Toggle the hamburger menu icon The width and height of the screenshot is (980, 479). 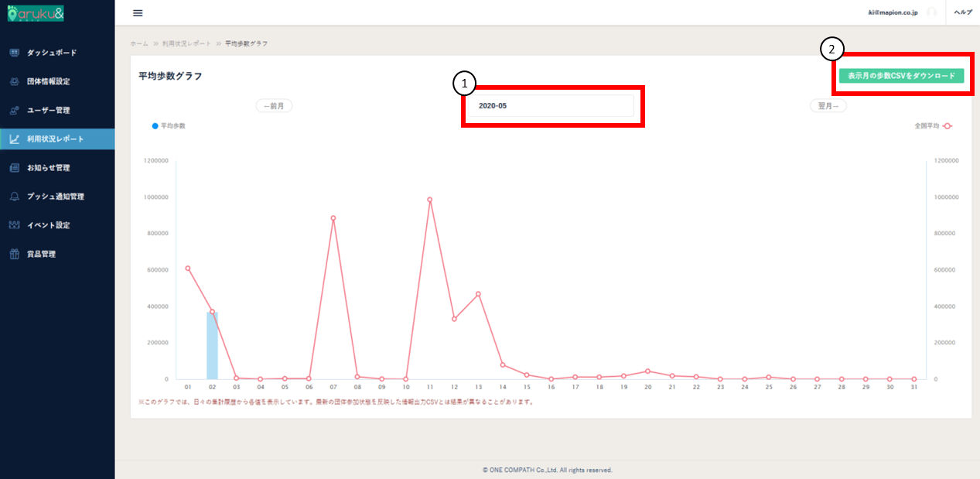coord(138,13)
